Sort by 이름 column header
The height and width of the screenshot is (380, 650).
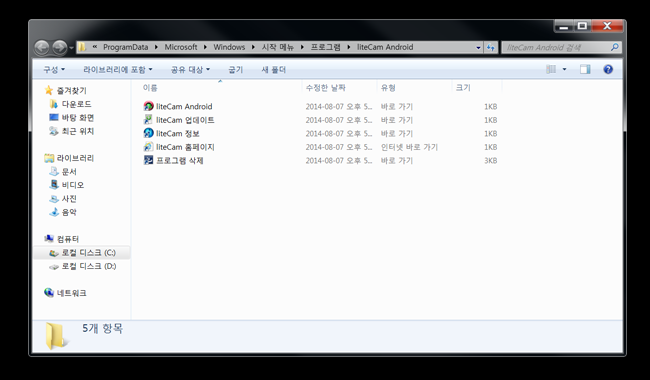coord(150,88)
